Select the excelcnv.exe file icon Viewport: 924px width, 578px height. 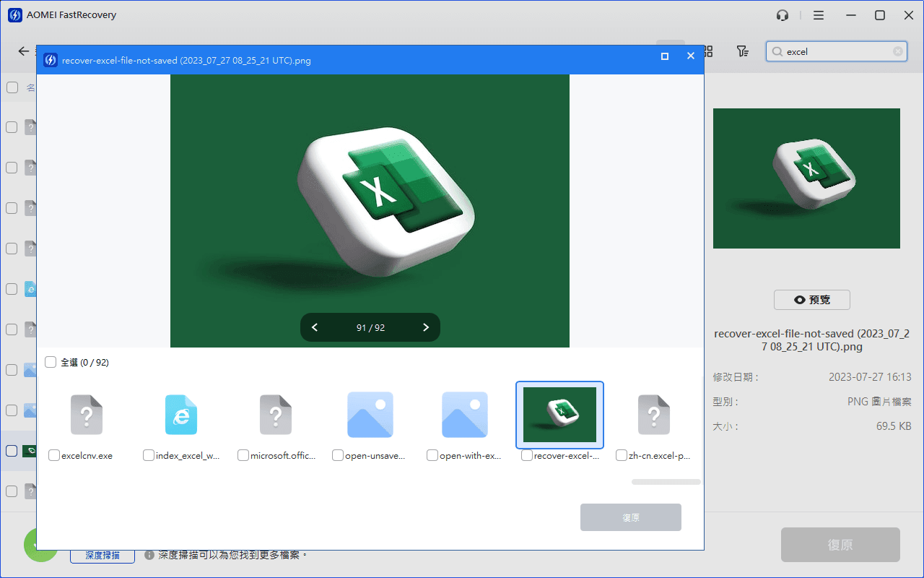point(87,415)
